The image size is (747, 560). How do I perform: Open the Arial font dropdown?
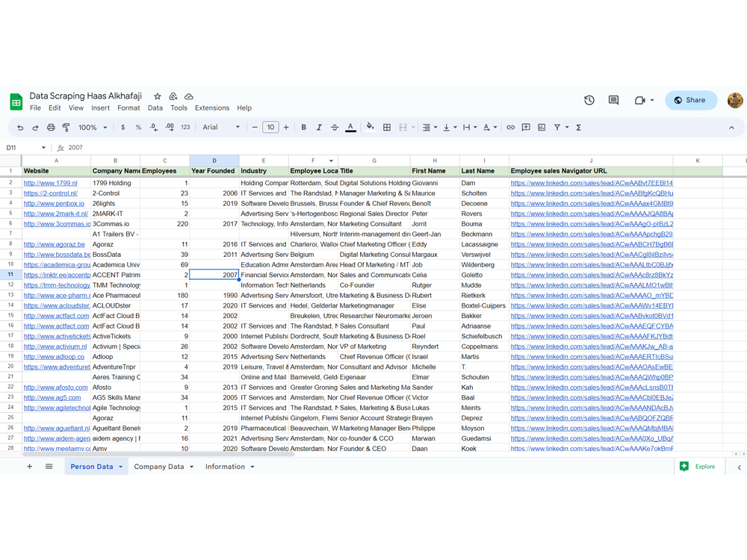tap(221, 128)
